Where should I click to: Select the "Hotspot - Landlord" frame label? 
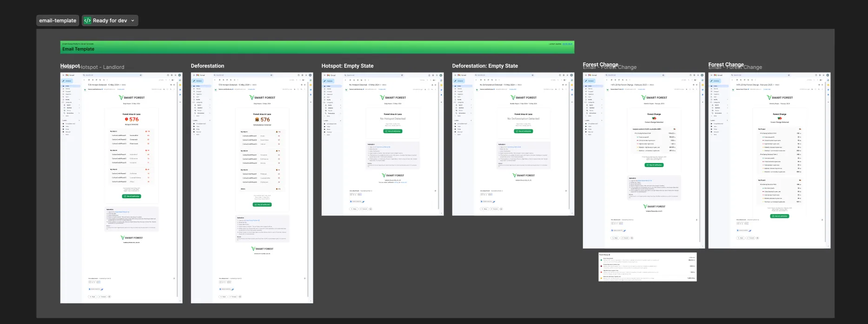[101, 67]
